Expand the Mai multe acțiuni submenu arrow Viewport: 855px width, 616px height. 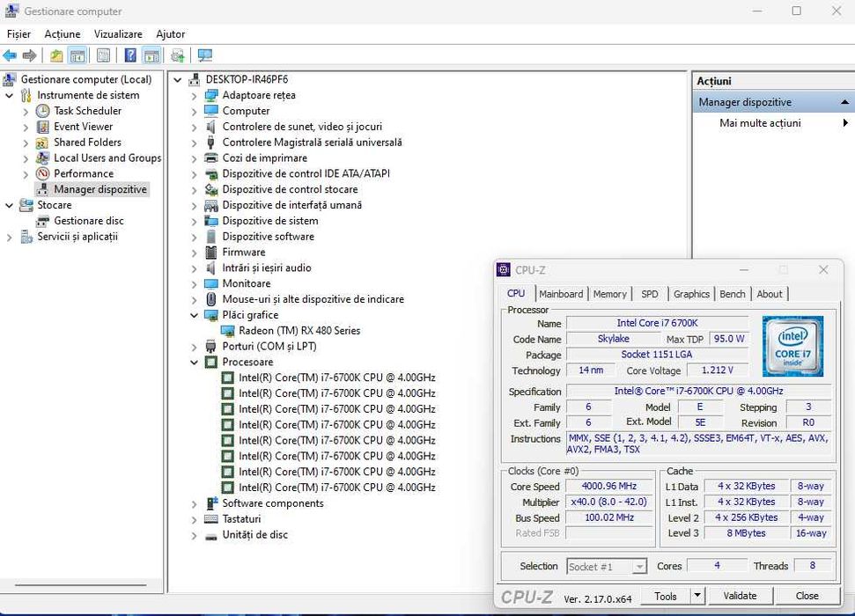tap(845, 123)
